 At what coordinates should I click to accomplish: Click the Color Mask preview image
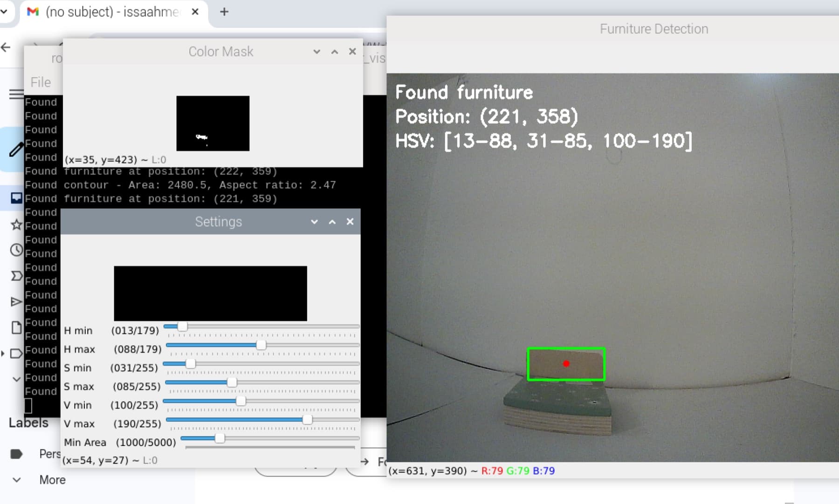click(x=213, y=123)
